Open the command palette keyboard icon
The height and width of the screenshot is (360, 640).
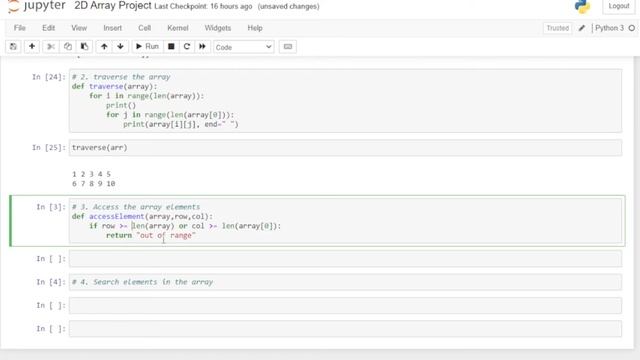tap(288, 47)
